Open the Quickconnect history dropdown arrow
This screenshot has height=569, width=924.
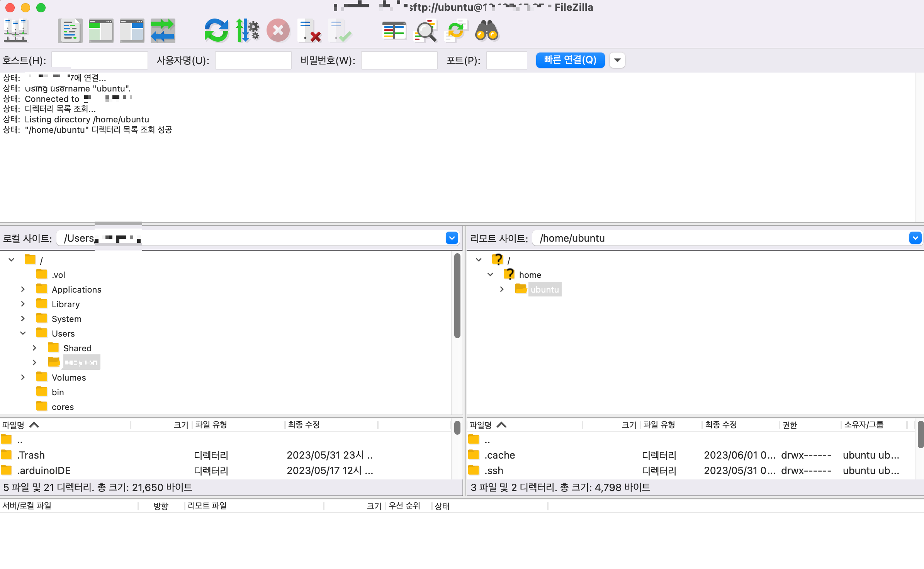point(617,60)
